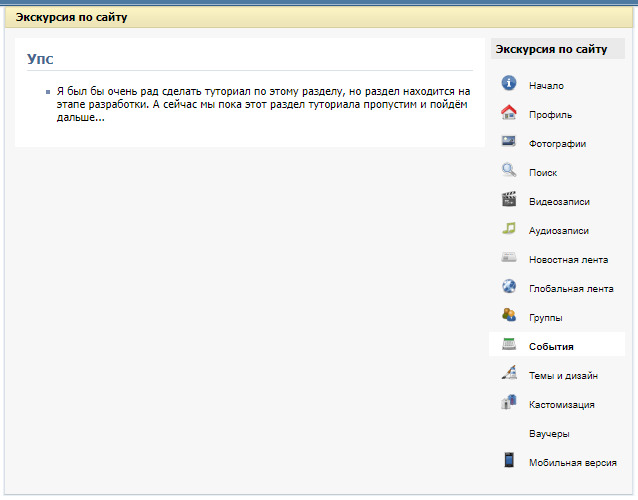The image size is (638, 500).
Task: Click the photo icon beside Фотографии
Action: point(508,142)
